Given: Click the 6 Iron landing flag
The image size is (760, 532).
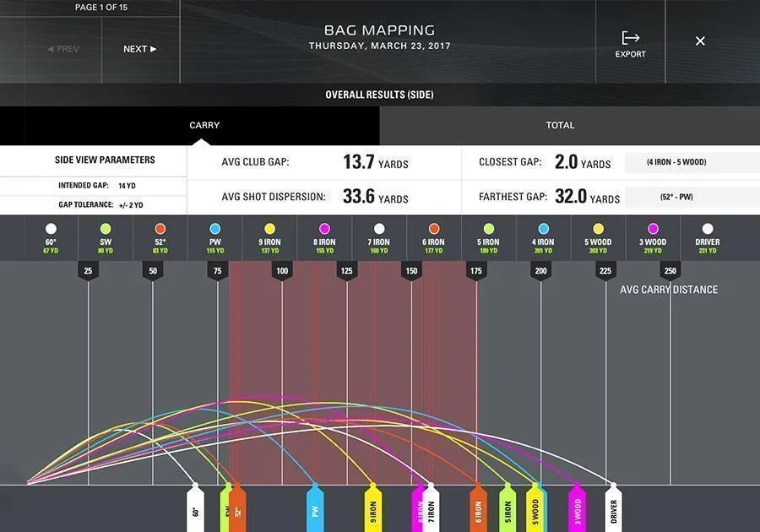Looking at the screenshot, I should (x=478, y=508).
